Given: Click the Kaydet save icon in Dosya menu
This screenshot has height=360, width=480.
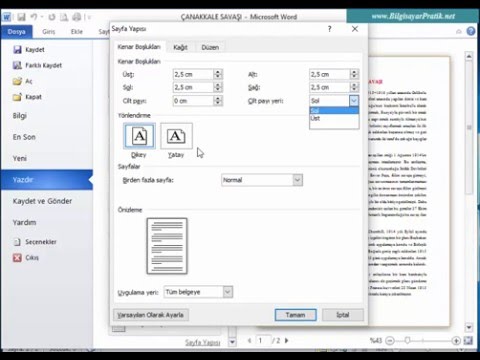Looking at the screenshot, I should tap(17, 50).
